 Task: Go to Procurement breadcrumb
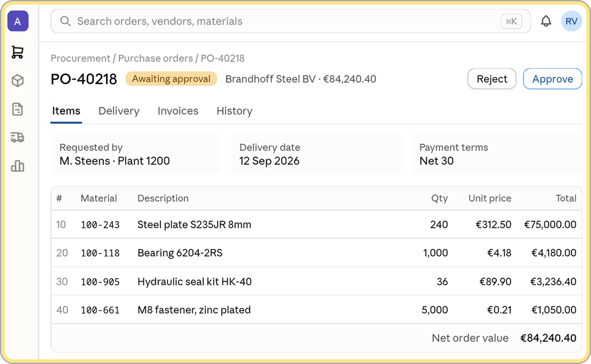click(x=80, y=58)
